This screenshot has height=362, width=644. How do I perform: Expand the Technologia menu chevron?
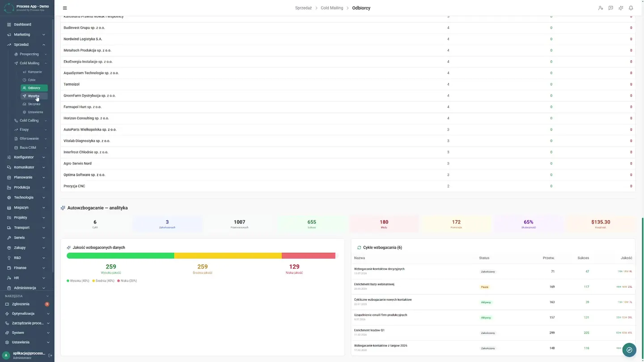click(44, 198)
